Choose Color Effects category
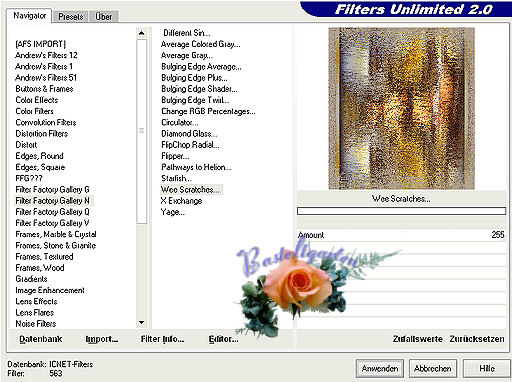Screen dimensions: 512x382 tap(36, 100)
